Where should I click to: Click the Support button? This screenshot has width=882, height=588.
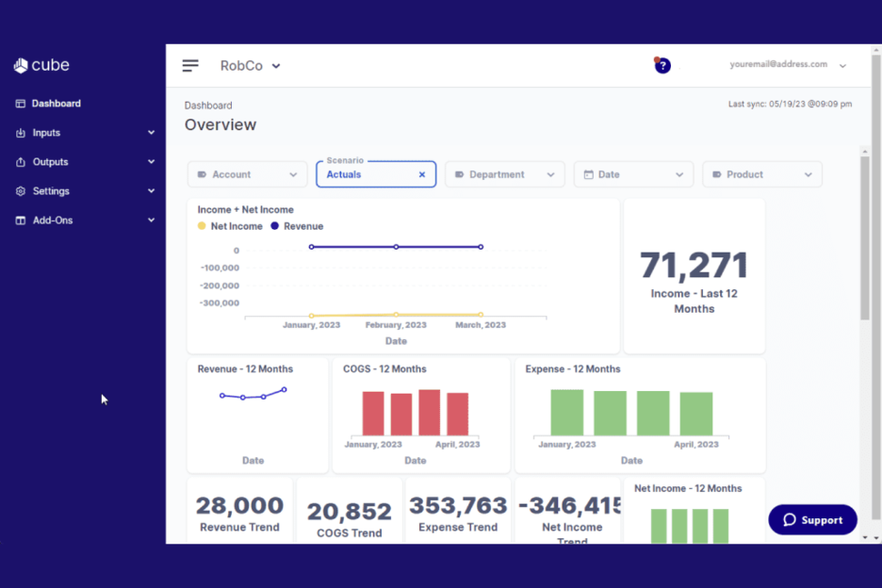click(812, 519)
